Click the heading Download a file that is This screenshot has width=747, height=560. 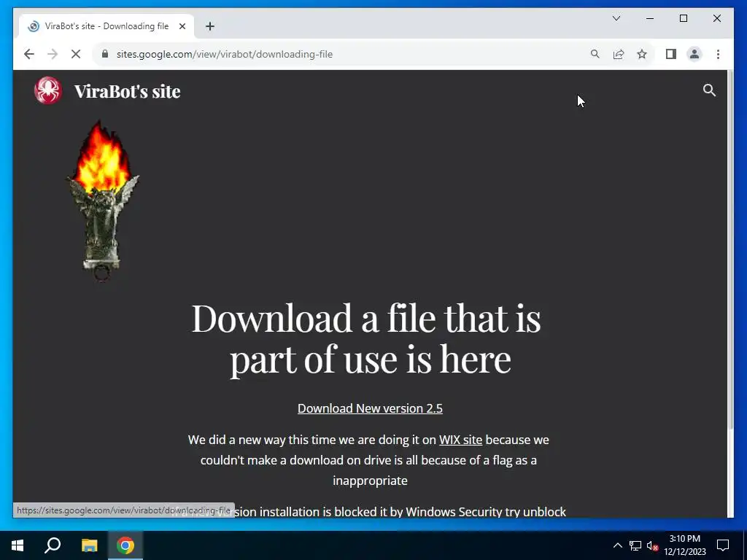pyautogui.click(x=366, y=319)
